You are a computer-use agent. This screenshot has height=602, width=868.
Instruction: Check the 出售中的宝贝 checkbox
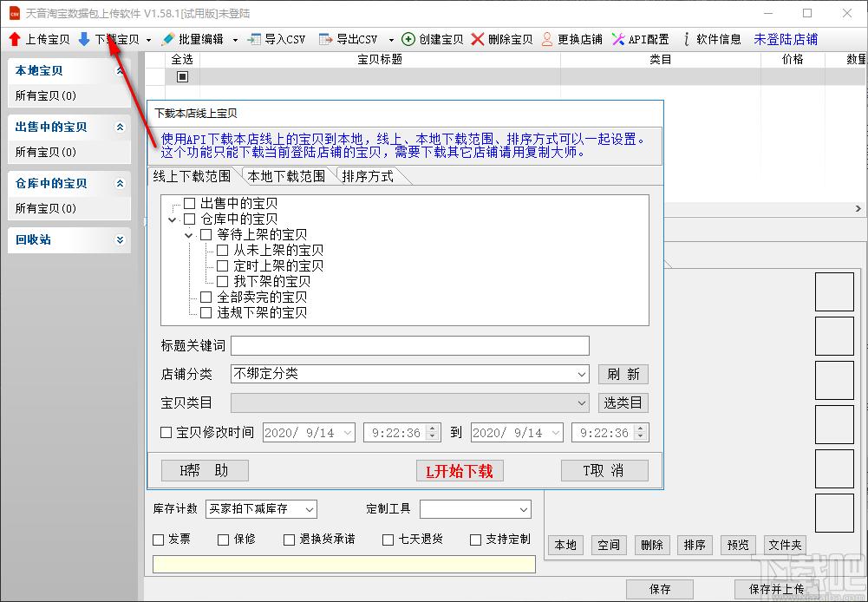tap(189, 204)
